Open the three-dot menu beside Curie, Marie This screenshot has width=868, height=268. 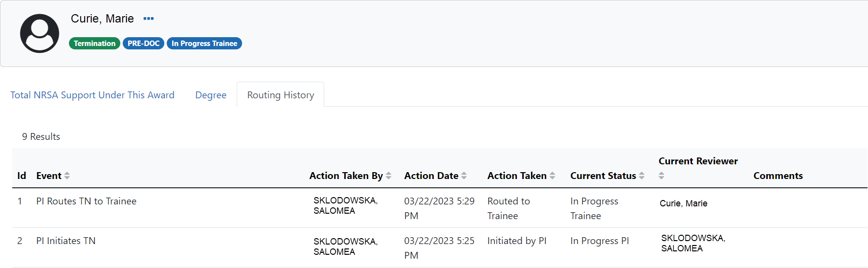point(149,19)
